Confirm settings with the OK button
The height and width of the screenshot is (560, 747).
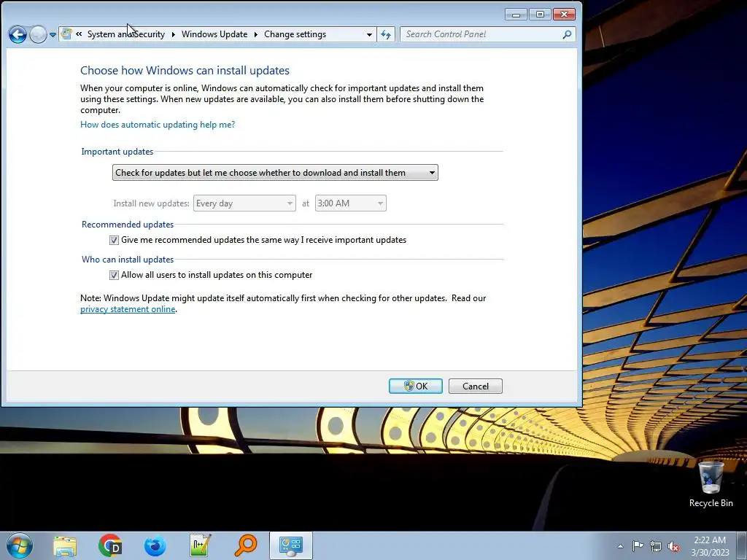coord(415,386)
